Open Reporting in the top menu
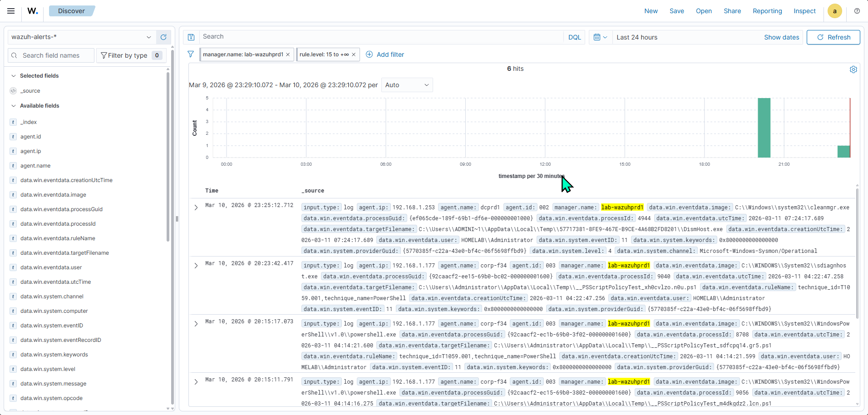The image size is (868, 415). point(767,11)
